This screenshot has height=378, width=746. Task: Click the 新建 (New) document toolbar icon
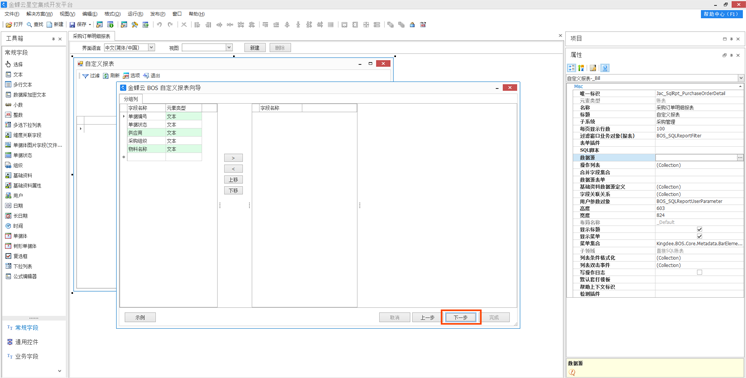point(49,25)
